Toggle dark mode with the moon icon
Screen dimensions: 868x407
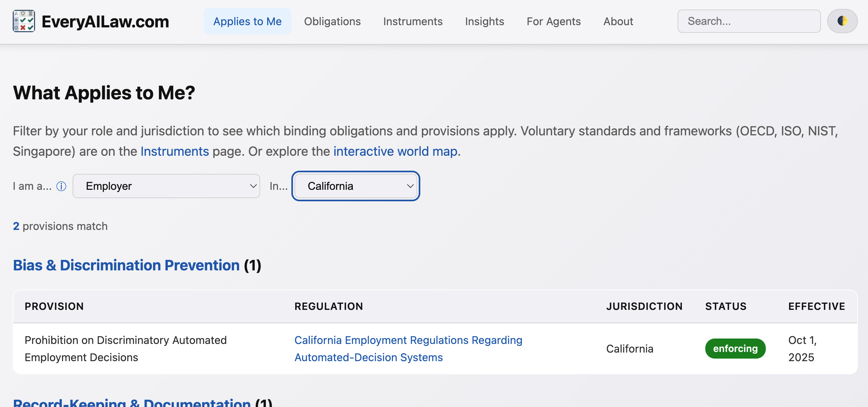click(x=842, y=21)
